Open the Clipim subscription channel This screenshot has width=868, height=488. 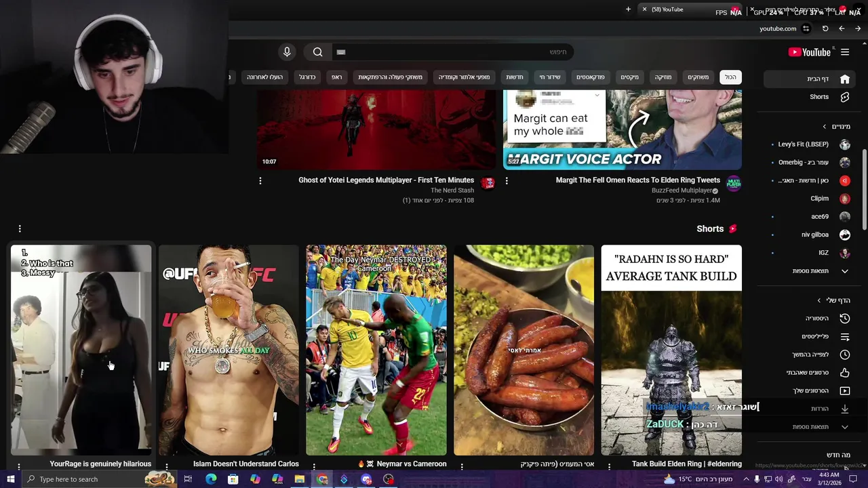(810, 199)
